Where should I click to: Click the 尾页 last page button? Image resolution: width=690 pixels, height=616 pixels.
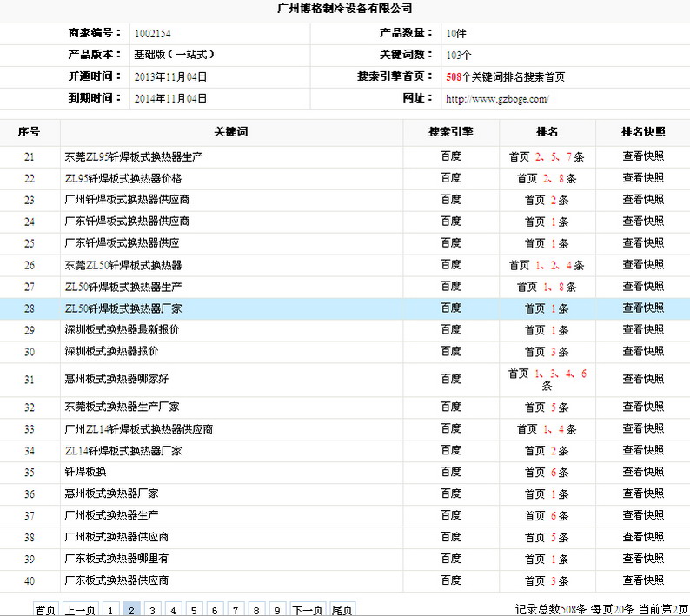[342, 610]
